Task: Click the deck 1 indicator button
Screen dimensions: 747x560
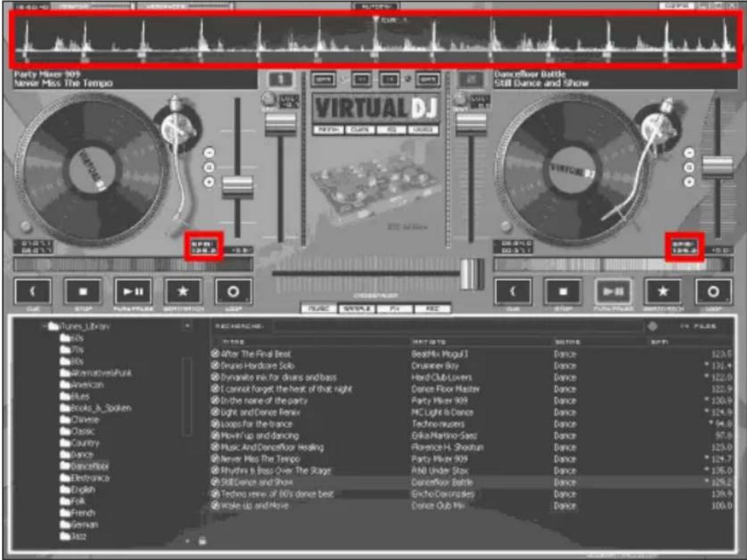Action: [x=280, y=80]
